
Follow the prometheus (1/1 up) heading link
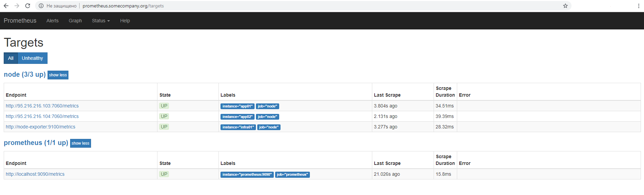coord(36,143)
